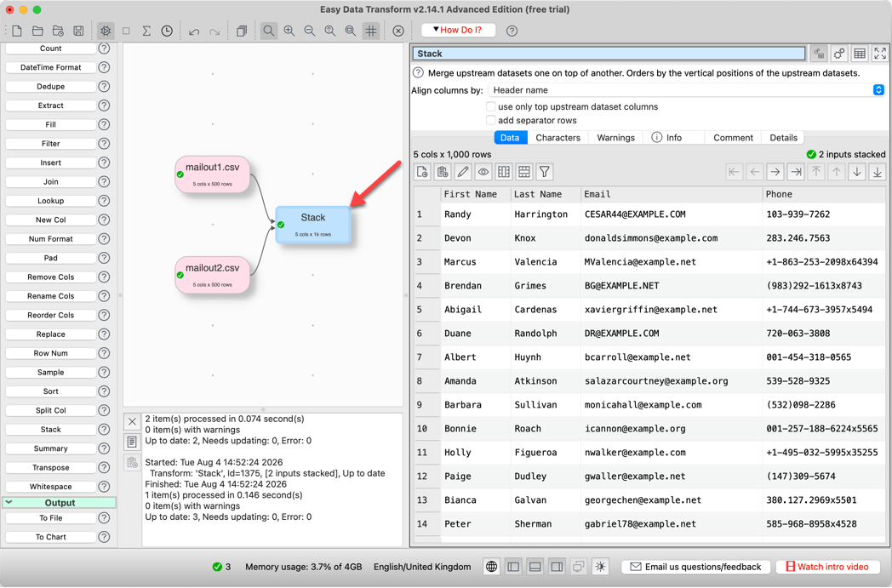Click the row layout icon above table
Image resolution: width=892 pixels, height=588 pixels.
[524, 171]
